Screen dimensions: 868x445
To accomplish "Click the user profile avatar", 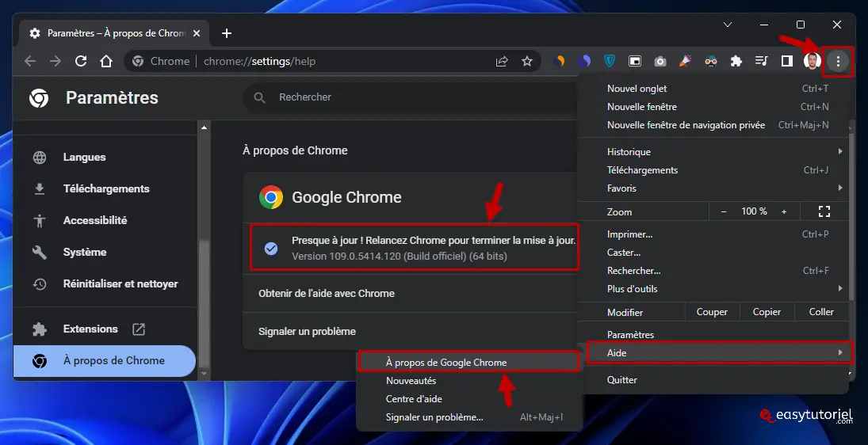I will coord(812,61).
